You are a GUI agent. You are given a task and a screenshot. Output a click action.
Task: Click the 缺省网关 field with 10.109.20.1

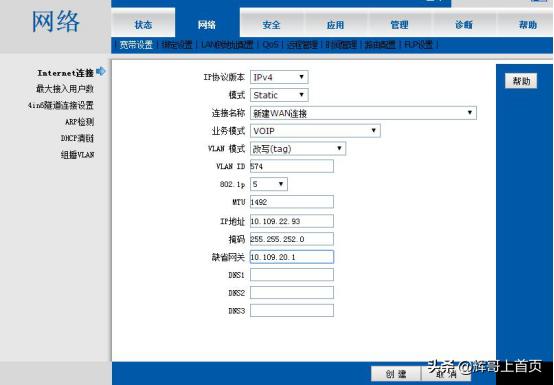(292, 257)
